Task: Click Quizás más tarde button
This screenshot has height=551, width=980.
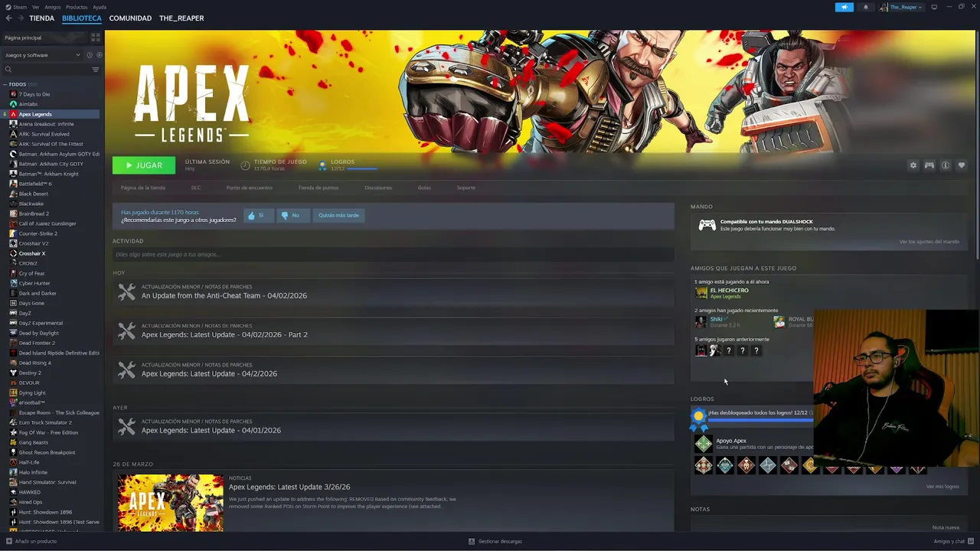Action: (x=338, y=216)
